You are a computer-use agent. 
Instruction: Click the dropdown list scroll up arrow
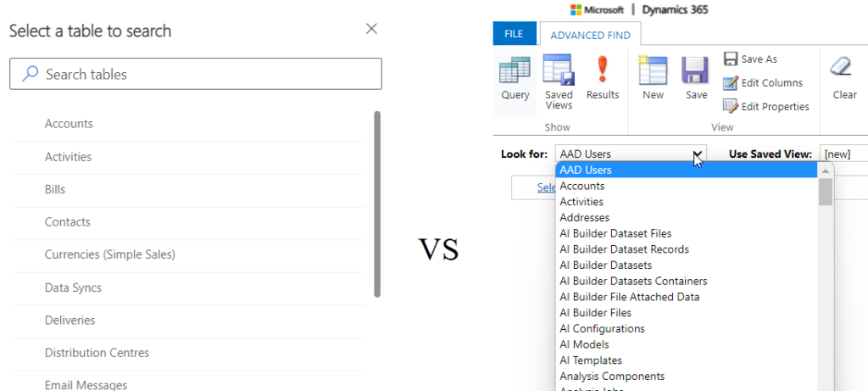click(x=826, y=170)
